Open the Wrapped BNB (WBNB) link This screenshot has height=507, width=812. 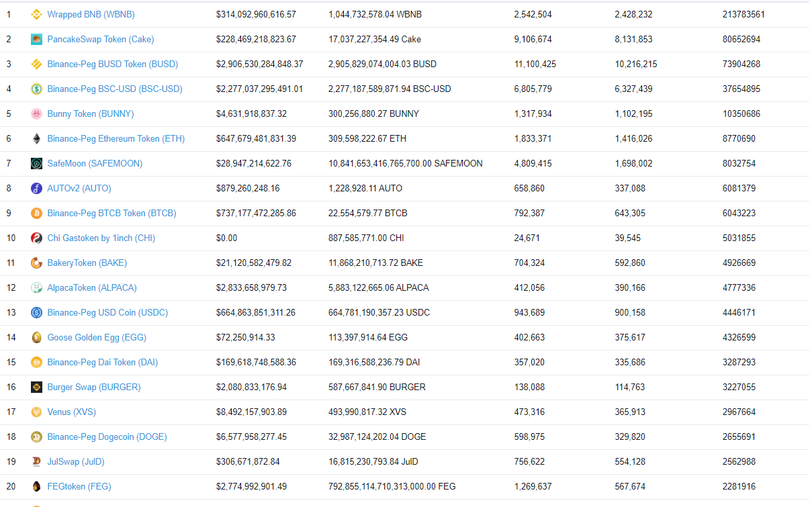[91, 14]
